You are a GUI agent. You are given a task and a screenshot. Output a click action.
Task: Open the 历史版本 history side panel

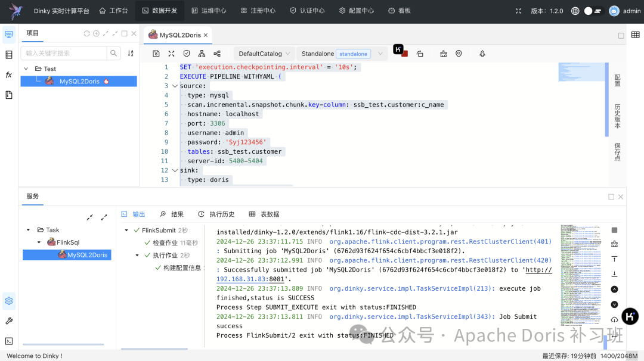(617, 116)
